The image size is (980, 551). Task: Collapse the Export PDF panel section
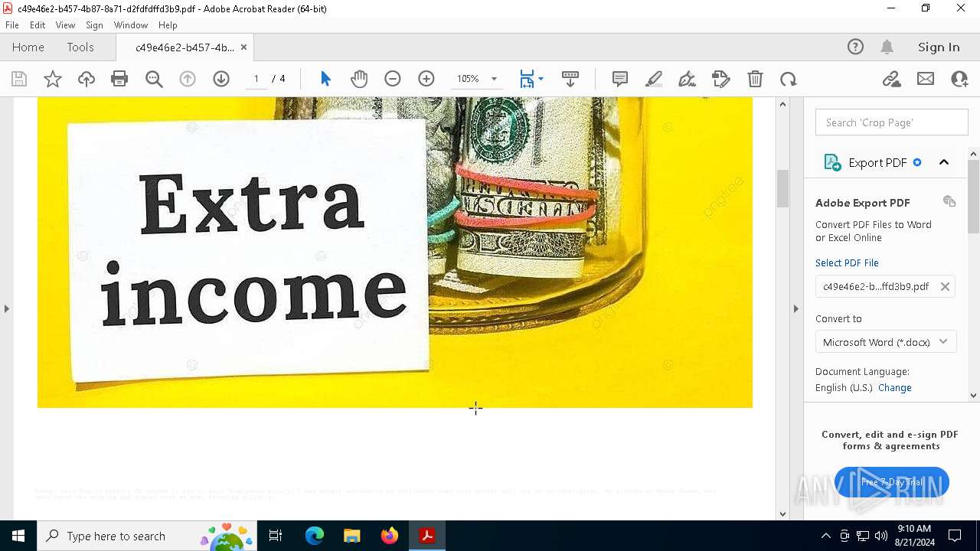pos(944,162)
